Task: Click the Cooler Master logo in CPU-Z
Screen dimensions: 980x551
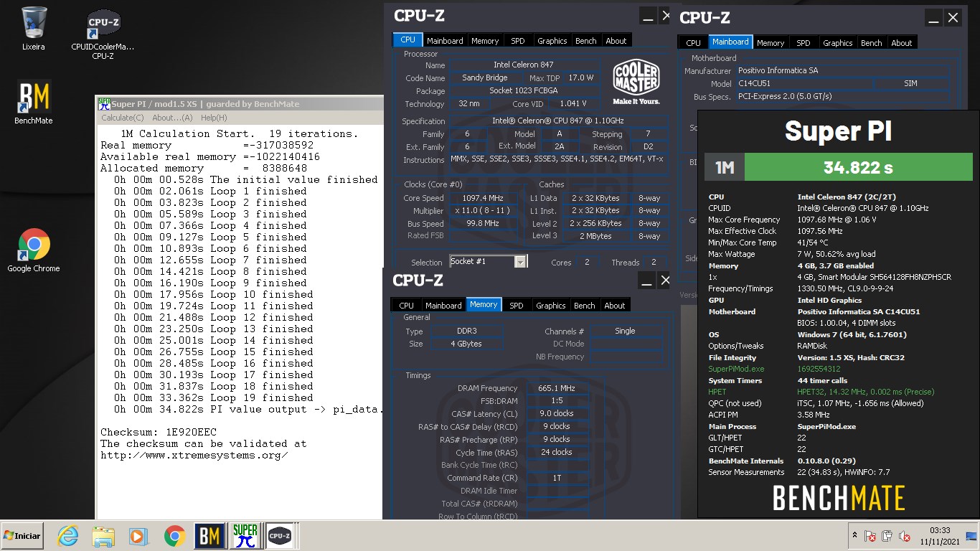Action: tap(636, 83)
